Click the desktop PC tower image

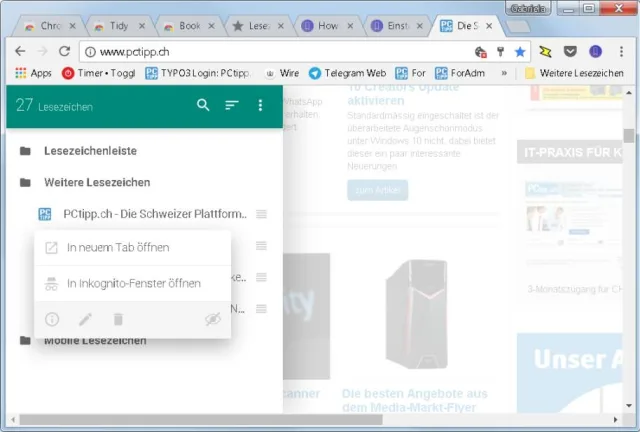pos(417,314)
